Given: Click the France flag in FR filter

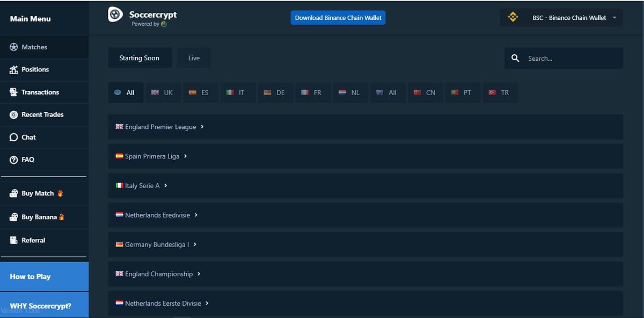Looking at the screenshot, I should coord(305,92).
